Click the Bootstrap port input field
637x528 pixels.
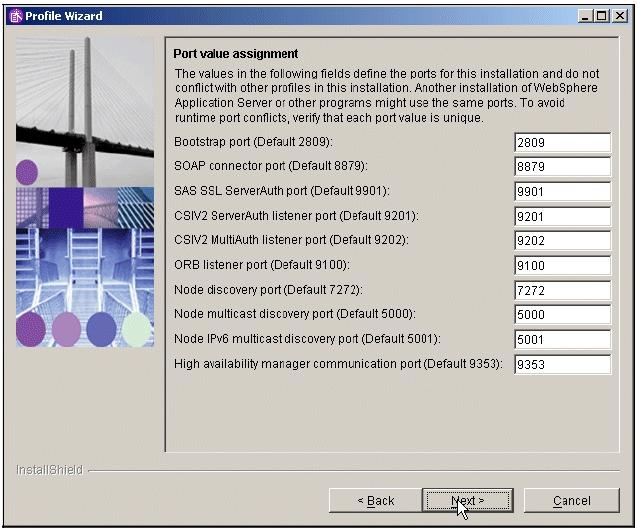click(563, 143)
